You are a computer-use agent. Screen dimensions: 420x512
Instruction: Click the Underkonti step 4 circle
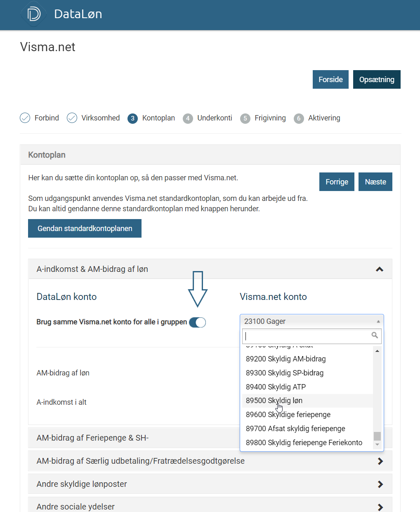tap(188, 118)
